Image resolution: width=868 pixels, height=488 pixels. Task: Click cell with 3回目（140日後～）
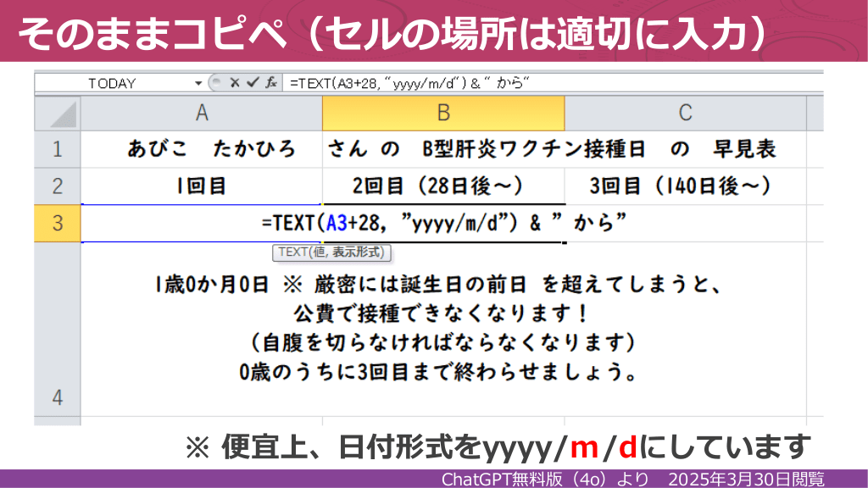(685, 186)
